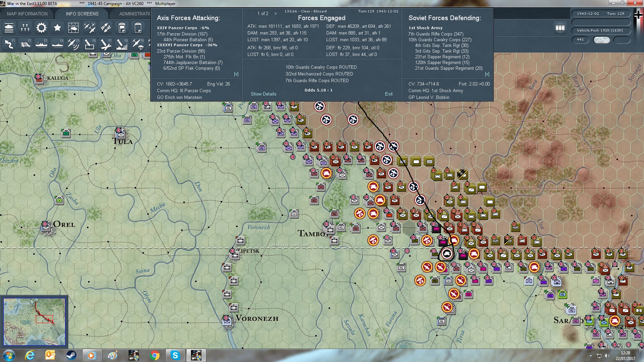The image size is (644, 362).
Task: Click Odds 5.10 : 1 text
Action: pos(318,90)
